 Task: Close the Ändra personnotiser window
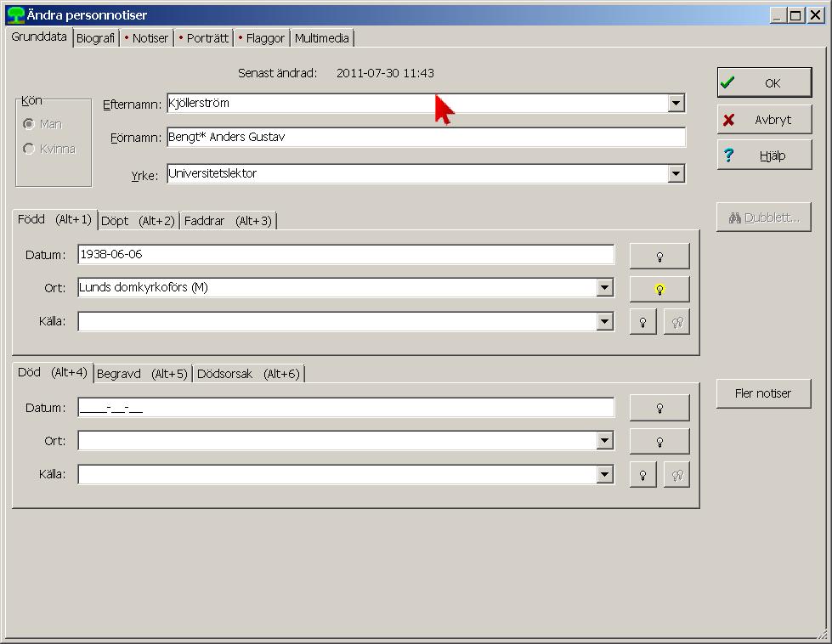[816, 15]
